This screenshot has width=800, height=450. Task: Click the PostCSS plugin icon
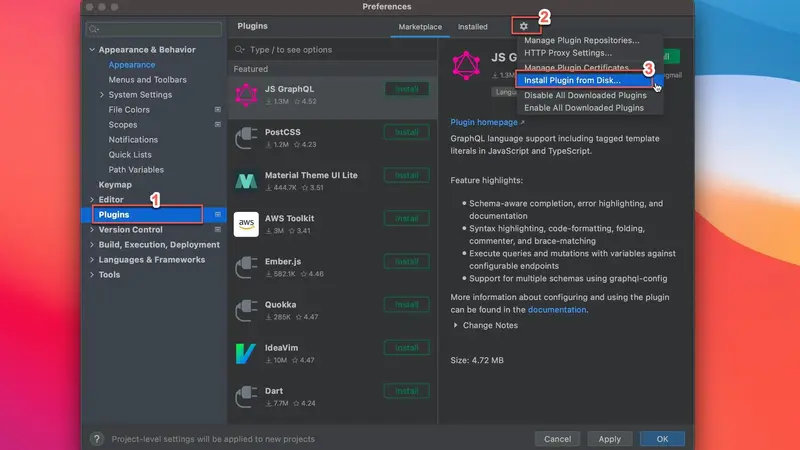[246, 138]
